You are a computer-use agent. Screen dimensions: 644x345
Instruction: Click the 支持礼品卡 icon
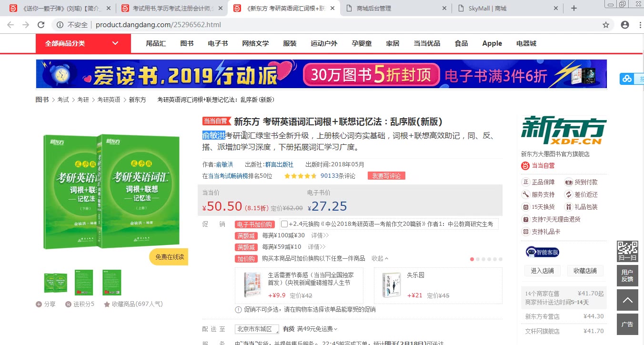coord(526,232)
